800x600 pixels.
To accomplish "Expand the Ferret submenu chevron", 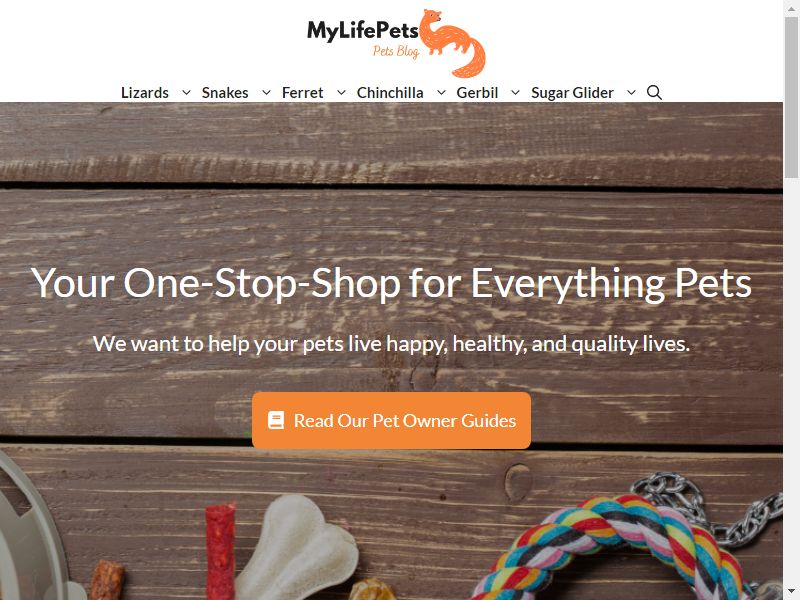I will coord(341,92).
